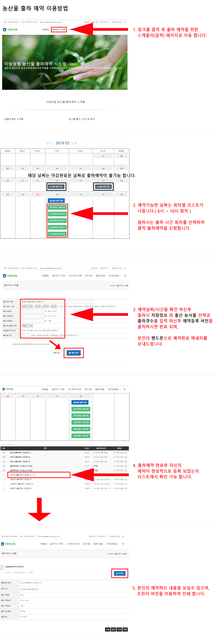Click search icon in detail page header
Screen dimensions: 215x644
tap(123, 544)
